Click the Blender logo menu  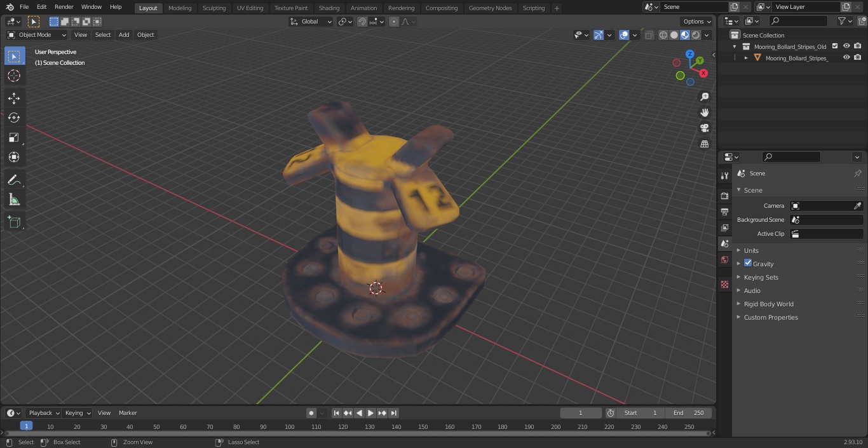pos(10,7)
